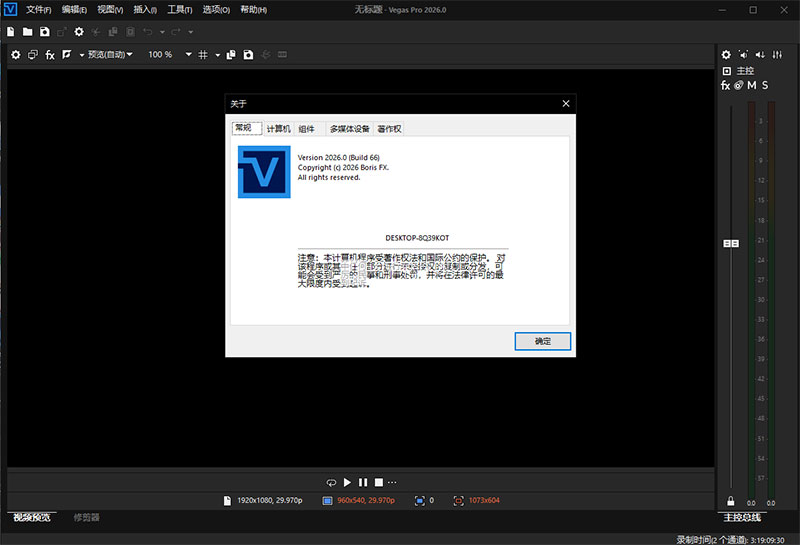Click the master bus square output icon
The width and height of the screenshot is (800, 545).
pos(727,71)
